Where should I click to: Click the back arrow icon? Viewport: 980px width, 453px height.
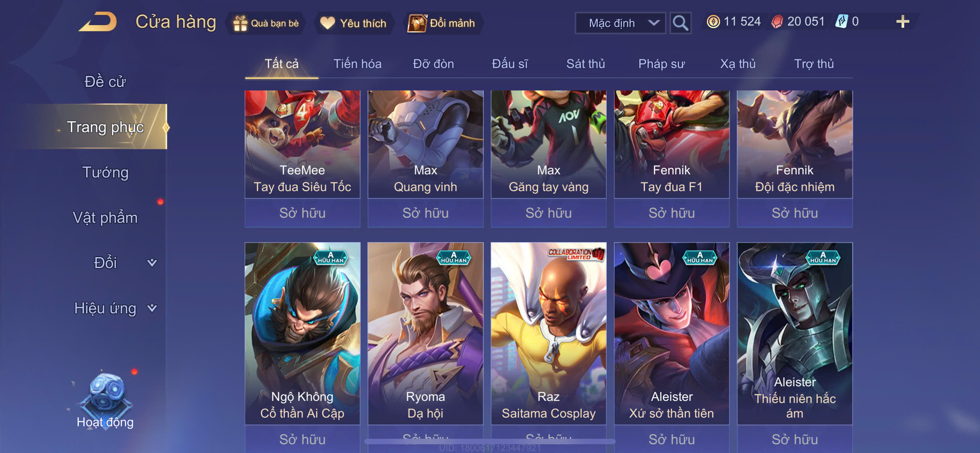pyautogui.click(x=98, y=22)
